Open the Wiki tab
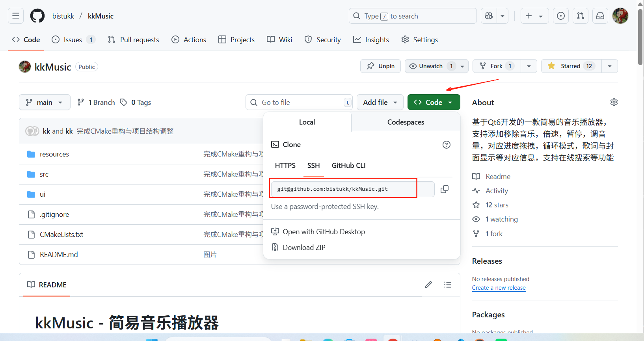644x341 pixels. 279,39
